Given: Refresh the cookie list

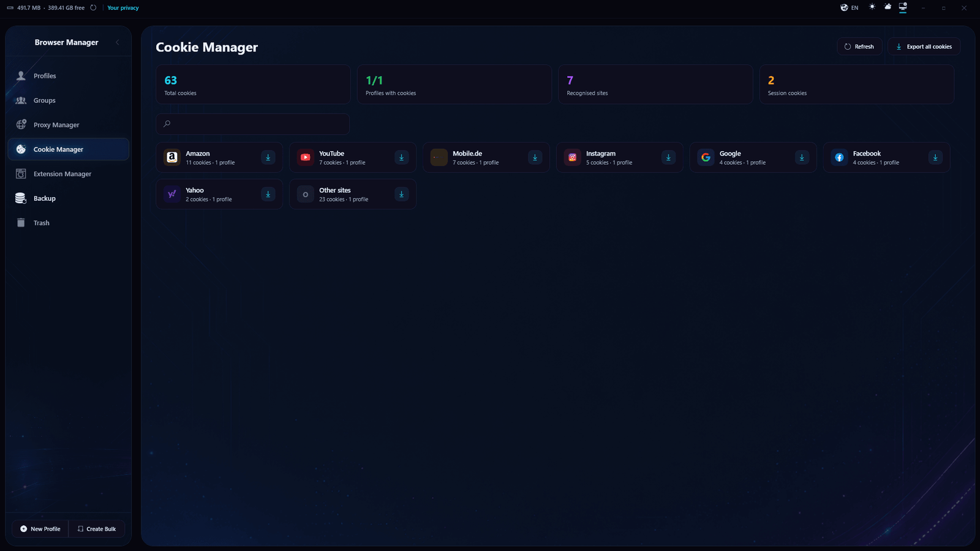Looking at the screenshot, I should tap(859, 47).
